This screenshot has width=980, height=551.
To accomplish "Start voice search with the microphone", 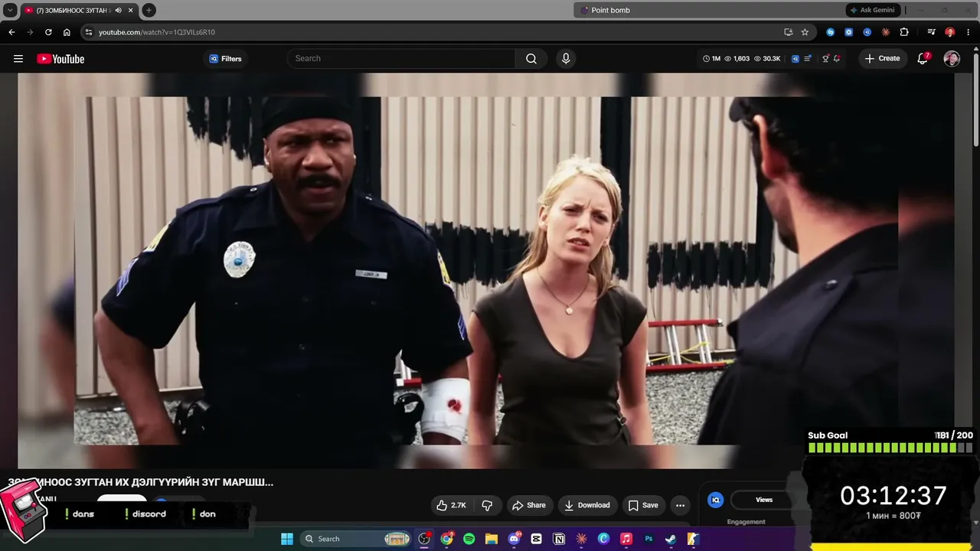I will tap(566, 59).
